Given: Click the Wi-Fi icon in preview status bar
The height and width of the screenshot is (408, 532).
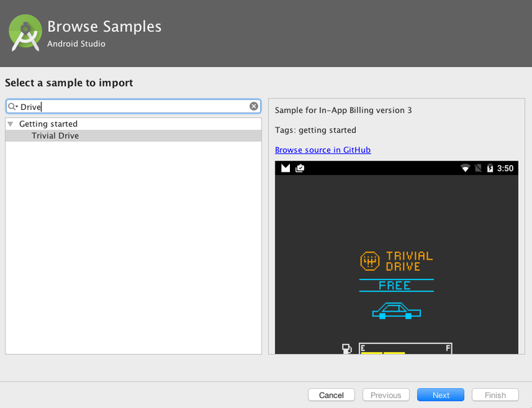Looking at the screenshot, I should click(465, 168).
